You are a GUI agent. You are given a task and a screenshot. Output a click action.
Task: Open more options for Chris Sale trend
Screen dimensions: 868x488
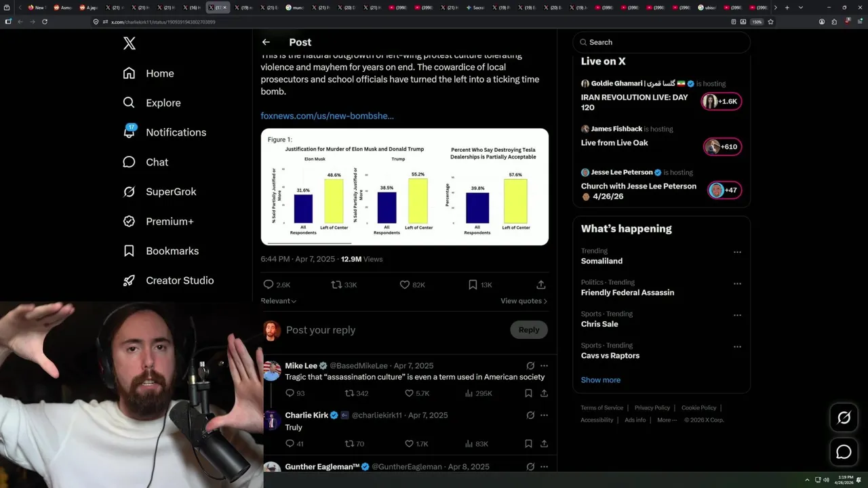coord(737,315)
